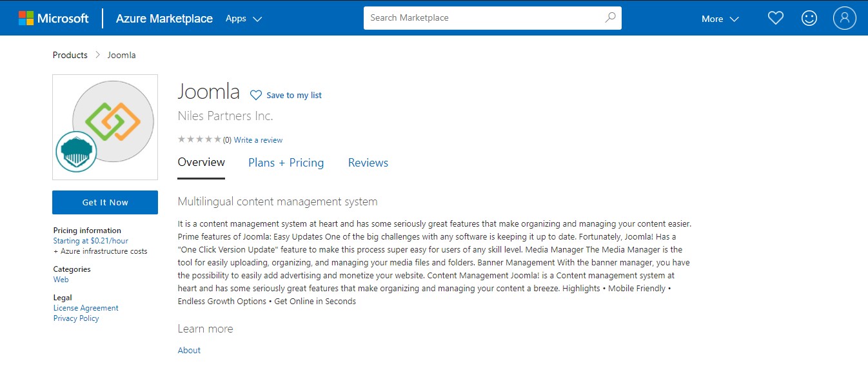
Task: Go to Products breadcrumb link
Action: pos(70,55)
